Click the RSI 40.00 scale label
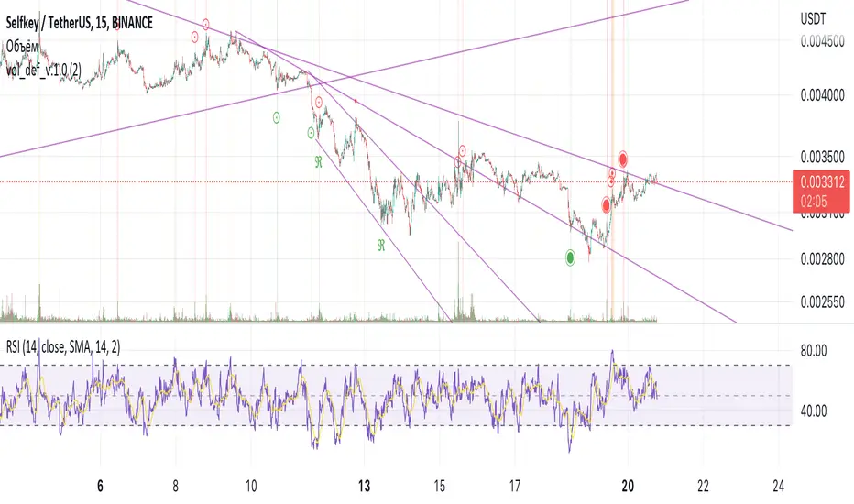Screen dimensions: 854x504 813,411
